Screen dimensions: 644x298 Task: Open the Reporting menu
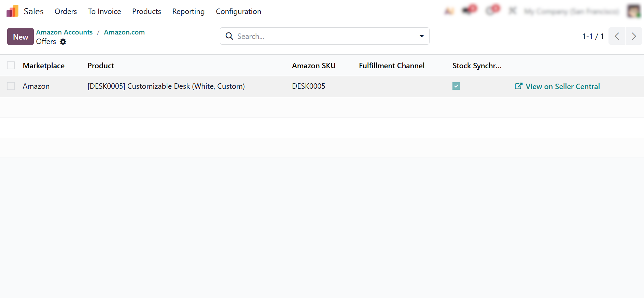pyautogui.click(x=188, y=11)
